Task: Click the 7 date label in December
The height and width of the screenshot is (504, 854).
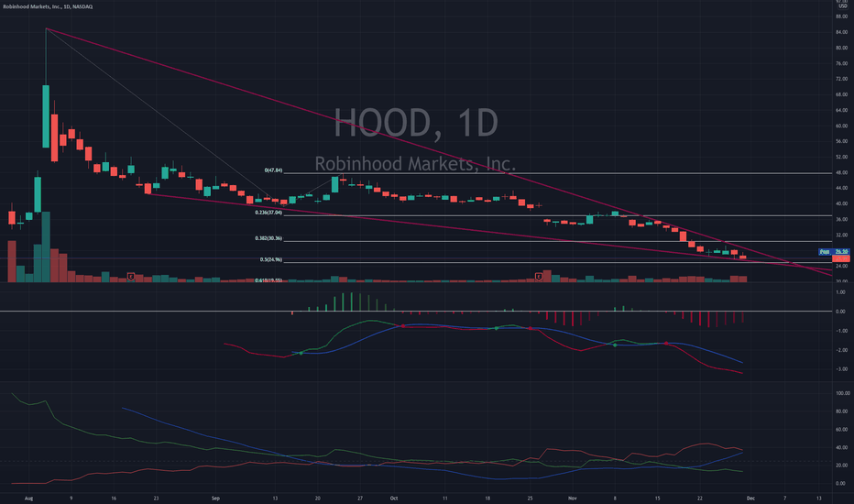Action: pyautogui.click(x=785, y=498)
